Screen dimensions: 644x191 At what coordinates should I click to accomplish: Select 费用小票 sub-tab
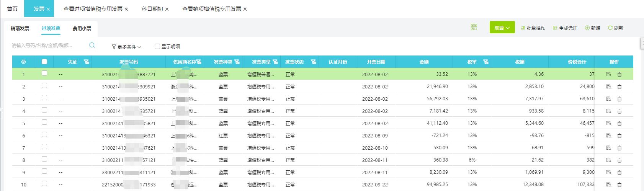(82, 28)
